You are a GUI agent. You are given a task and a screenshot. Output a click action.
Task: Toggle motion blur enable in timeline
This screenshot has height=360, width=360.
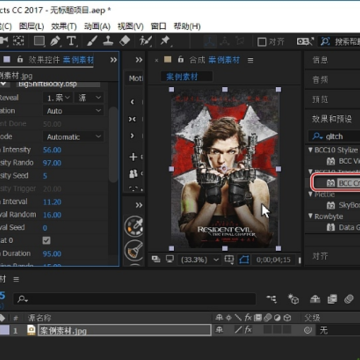coord(349,299)
